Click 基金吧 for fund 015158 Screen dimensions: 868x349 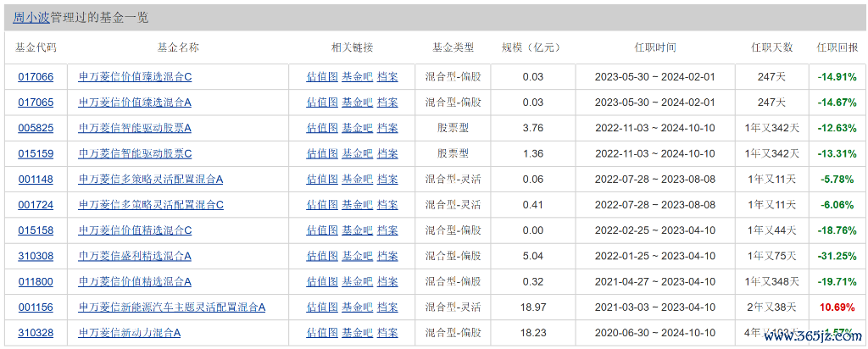point(357,230)
